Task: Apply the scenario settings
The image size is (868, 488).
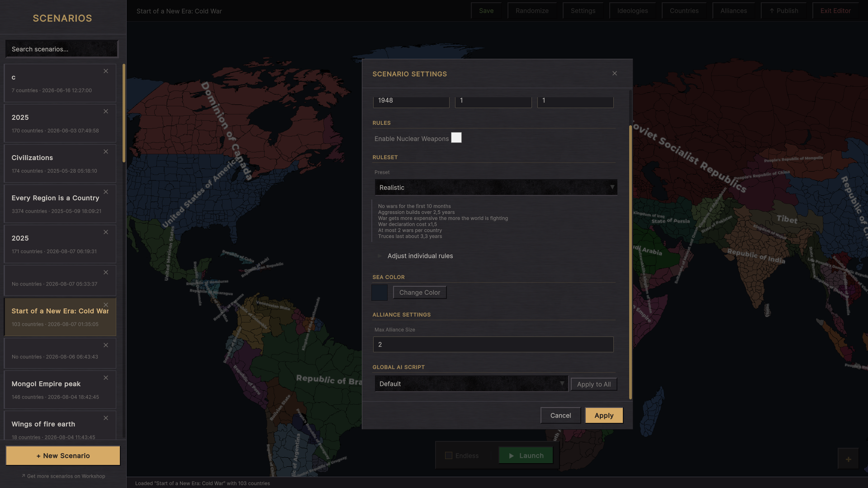Action: click(604, 416)
